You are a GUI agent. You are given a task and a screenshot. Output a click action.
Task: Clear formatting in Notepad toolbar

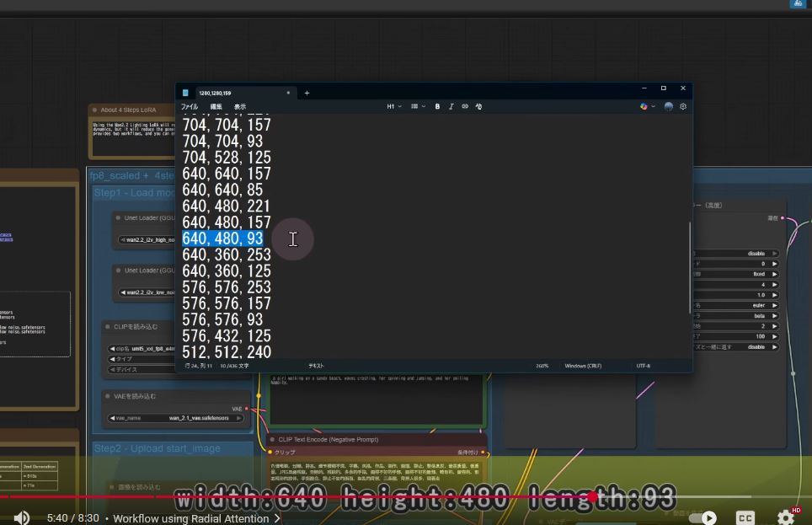click(478, 107)
